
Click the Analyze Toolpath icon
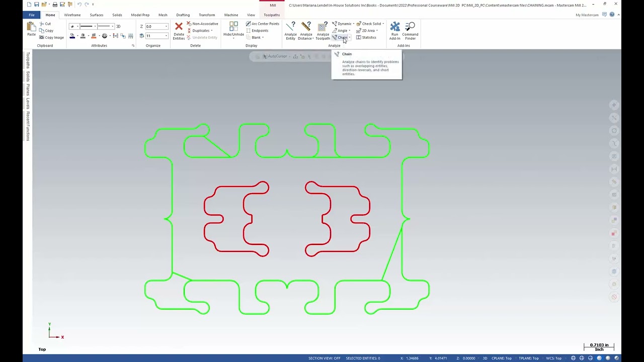click(x=323, y=27)
